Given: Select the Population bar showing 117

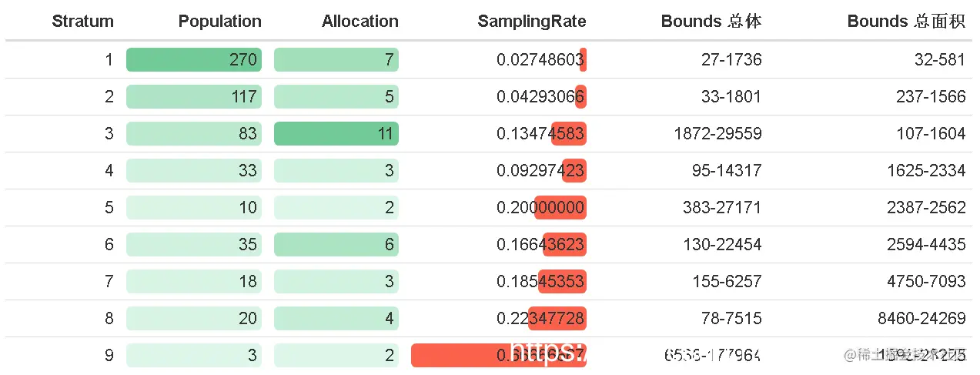Looking at the screenshot, I should (x=194, y=97).
